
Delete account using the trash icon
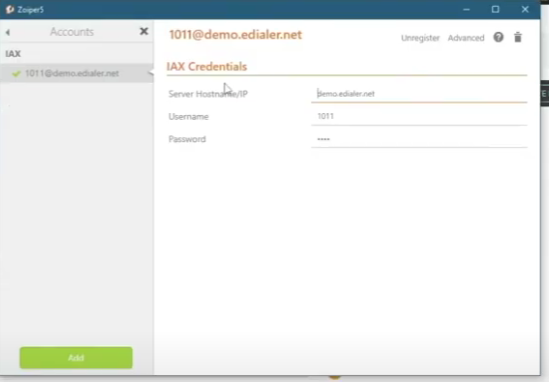[518, 37]
